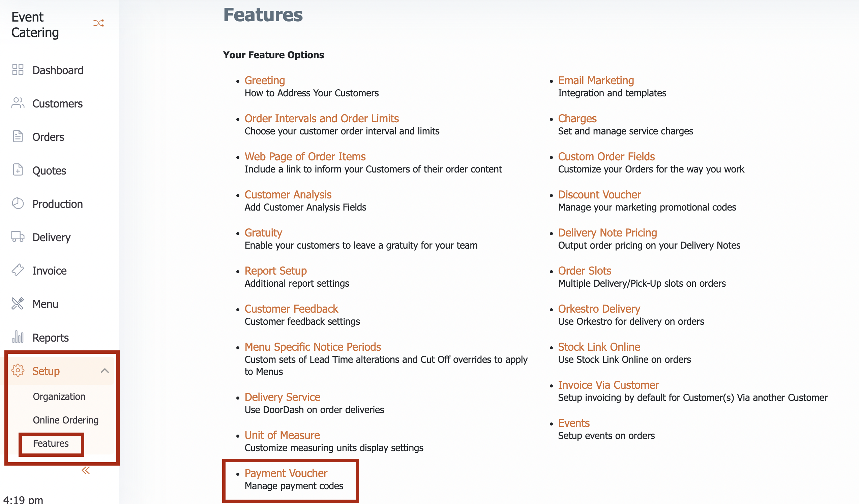Collapse the Setup section chevron
The image size is (859, 504).
(x=105, y=371)
